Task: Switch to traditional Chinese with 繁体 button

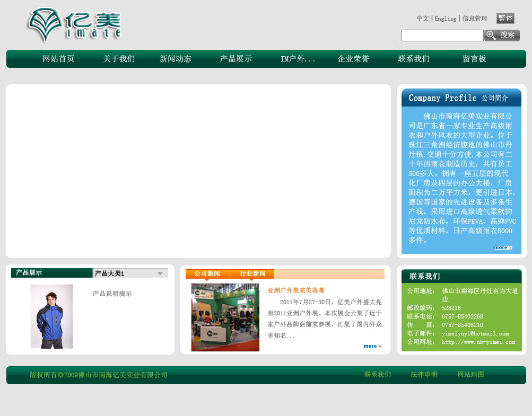Action: click(505, 19)
